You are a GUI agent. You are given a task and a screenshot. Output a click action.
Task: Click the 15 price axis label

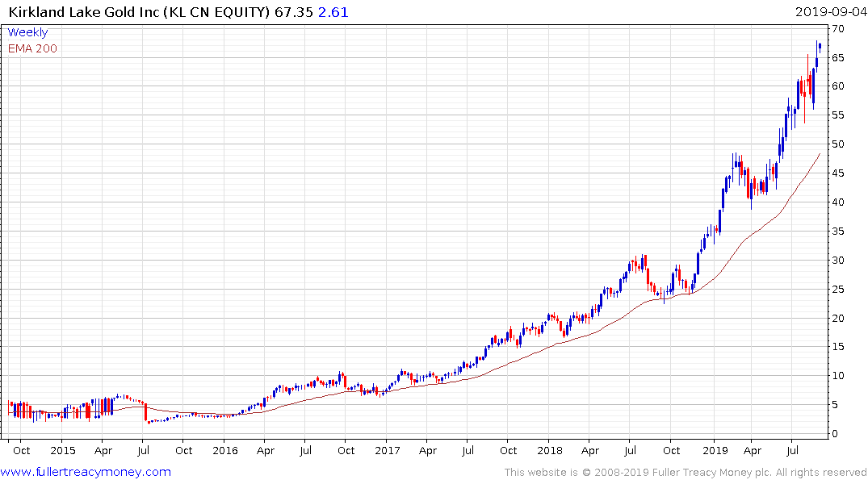tap(838, 347)
